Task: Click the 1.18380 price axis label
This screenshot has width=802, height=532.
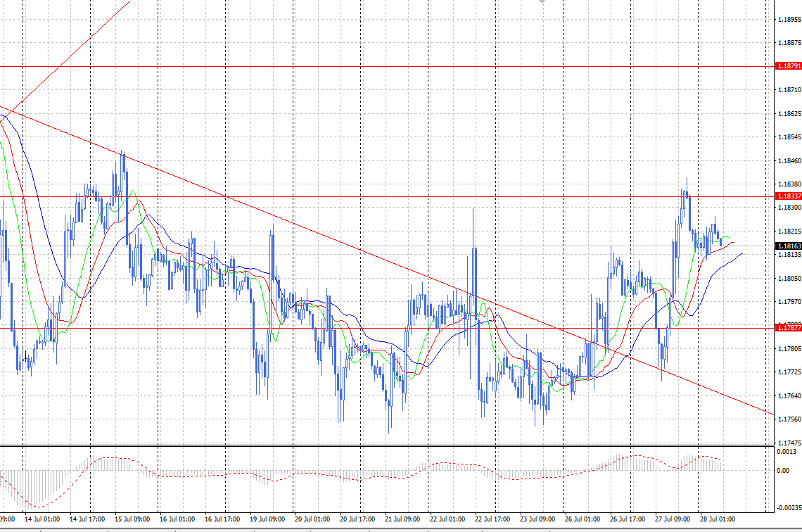Action: (x=789, y=184)
